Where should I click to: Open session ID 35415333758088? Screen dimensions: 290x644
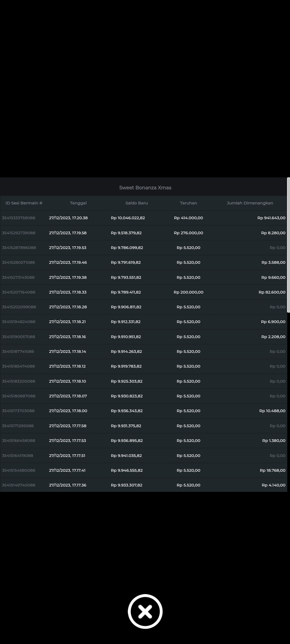(19, 218)
